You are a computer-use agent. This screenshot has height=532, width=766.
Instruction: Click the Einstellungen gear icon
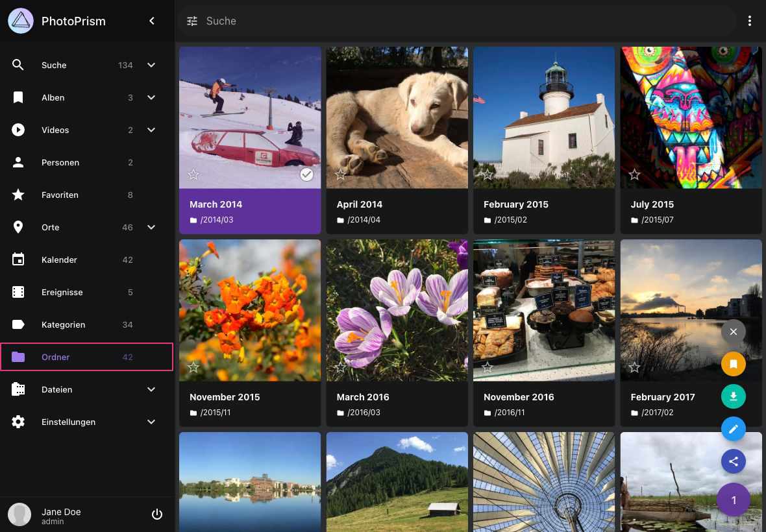pyautogui.click(x=18, y=422)
